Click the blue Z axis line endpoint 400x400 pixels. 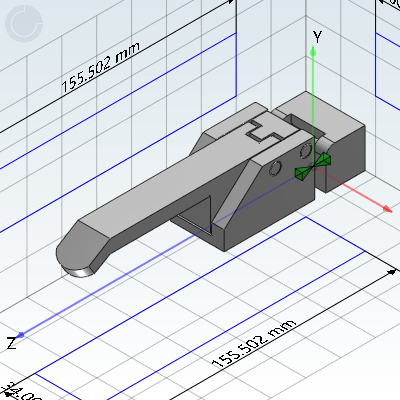coord(21,335)
